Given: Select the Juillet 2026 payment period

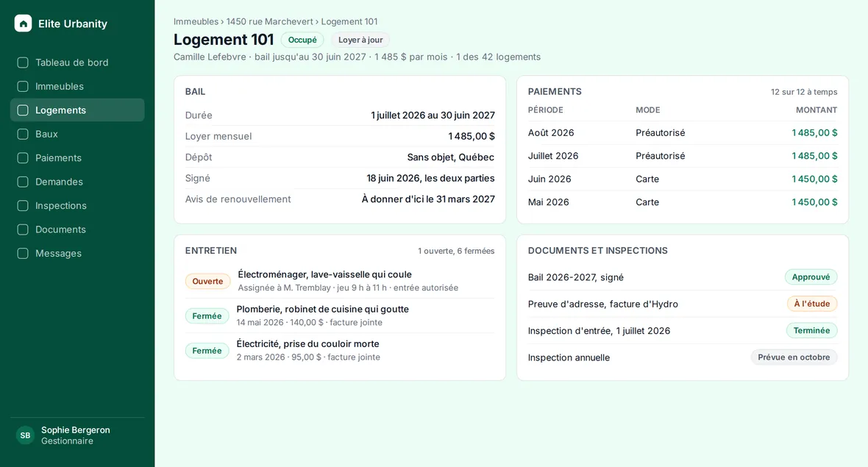Looking at the screenshot, I should [x=553, y=156].
